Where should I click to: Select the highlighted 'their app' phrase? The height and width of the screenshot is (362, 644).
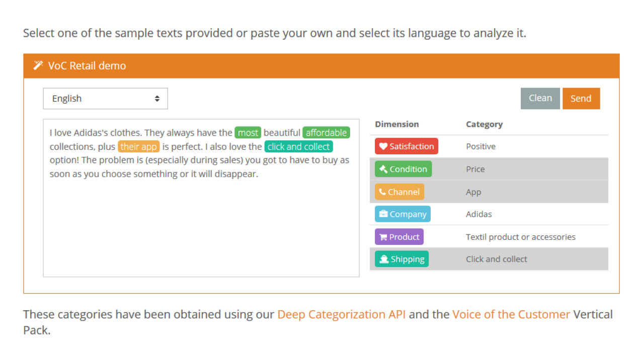138,147
